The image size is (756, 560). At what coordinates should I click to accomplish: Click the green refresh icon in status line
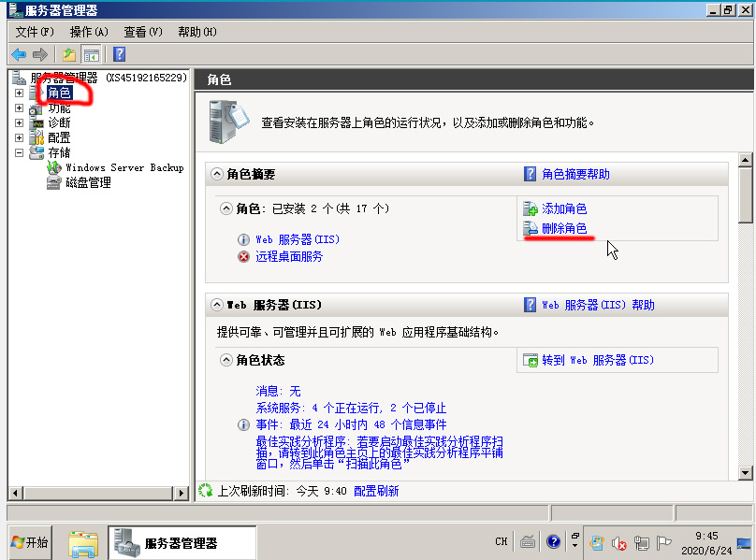click(206, 491)
